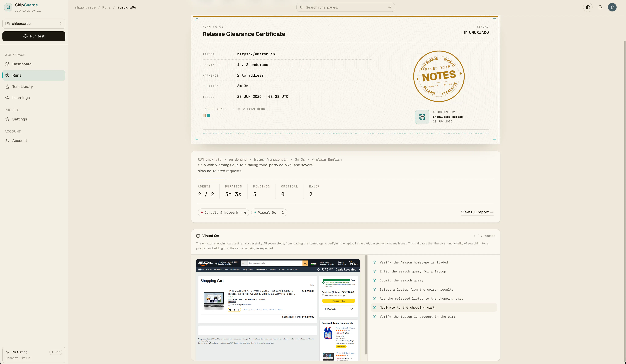Click the teal endorsement swatch

[208, 115]
